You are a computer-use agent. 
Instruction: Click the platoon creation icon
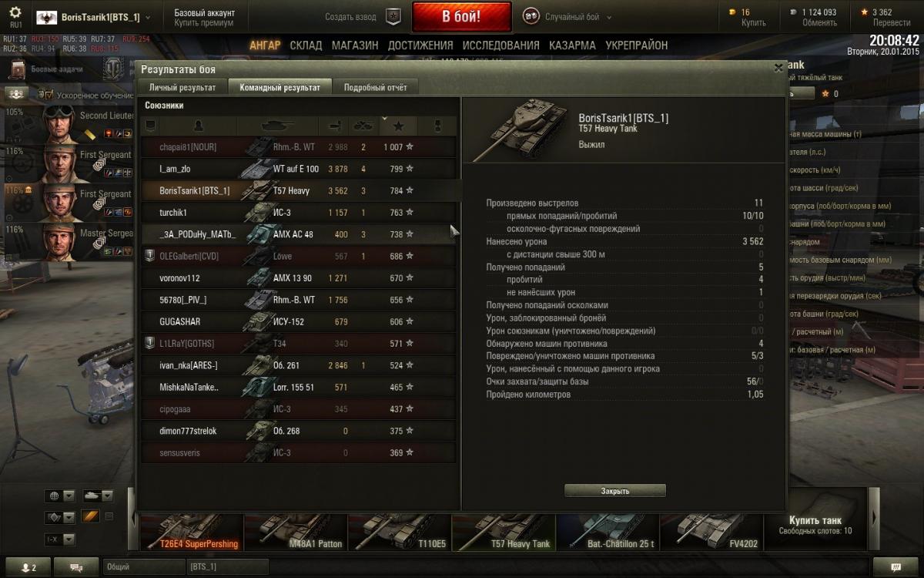[393, 17]
